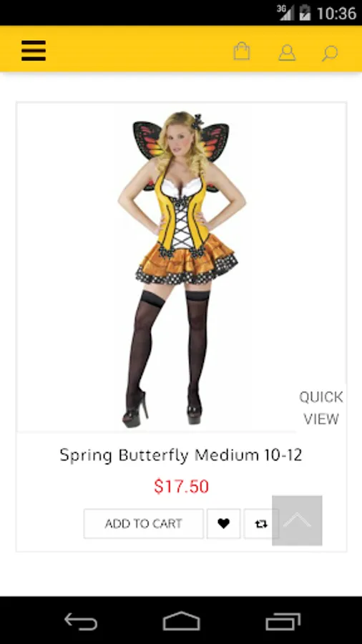Click the ADD TO CART button
The height and width of the screenshot is (644, 362).
pos(144,524)
